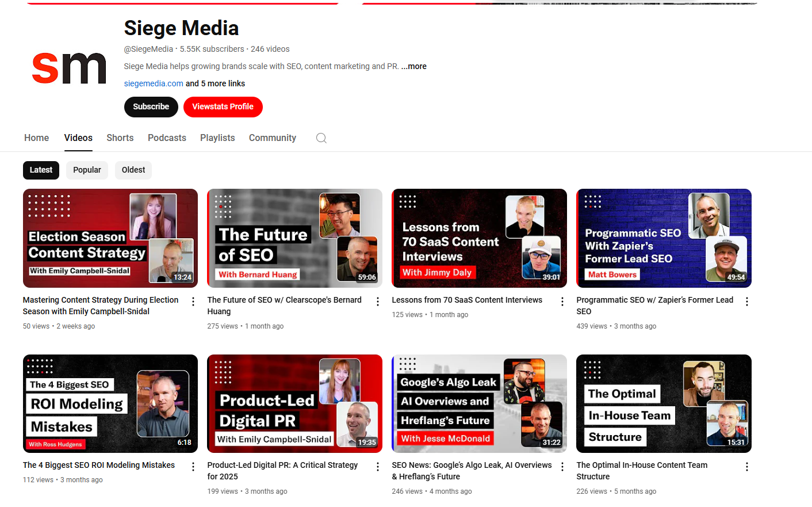Play the Product-Led Digital PR thumbnail
This screenshot has width=812, height=507.
coord(295,404)
